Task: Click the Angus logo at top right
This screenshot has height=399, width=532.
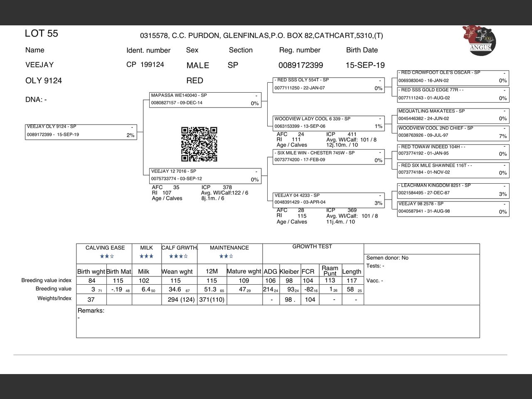Action: 479,40
